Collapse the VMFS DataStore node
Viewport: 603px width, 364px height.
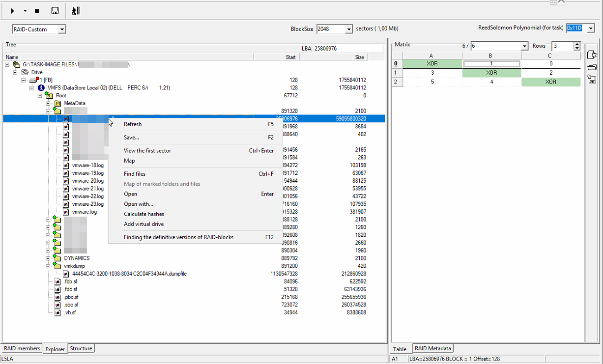click(x=31, y=88)
